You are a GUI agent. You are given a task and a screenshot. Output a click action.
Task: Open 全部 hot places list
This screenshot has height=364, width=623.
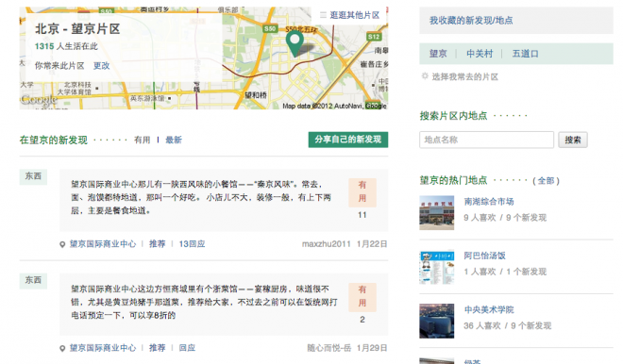click(546, 181)
